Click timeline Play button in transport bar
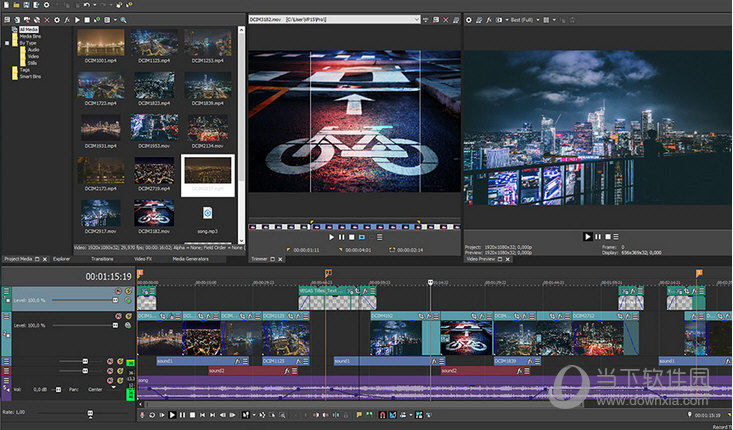The width and height of the screenshot is (733, 430). tap(172, 415)
